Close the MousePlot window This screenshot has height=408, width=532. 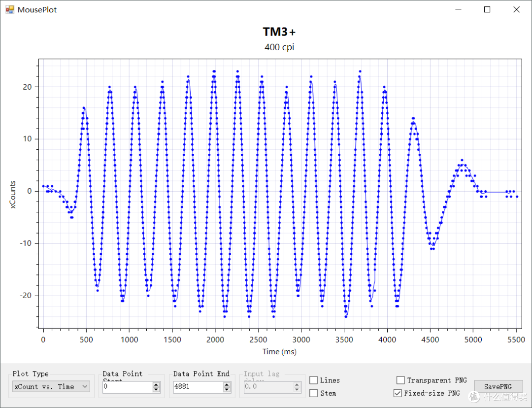point(516,9)
